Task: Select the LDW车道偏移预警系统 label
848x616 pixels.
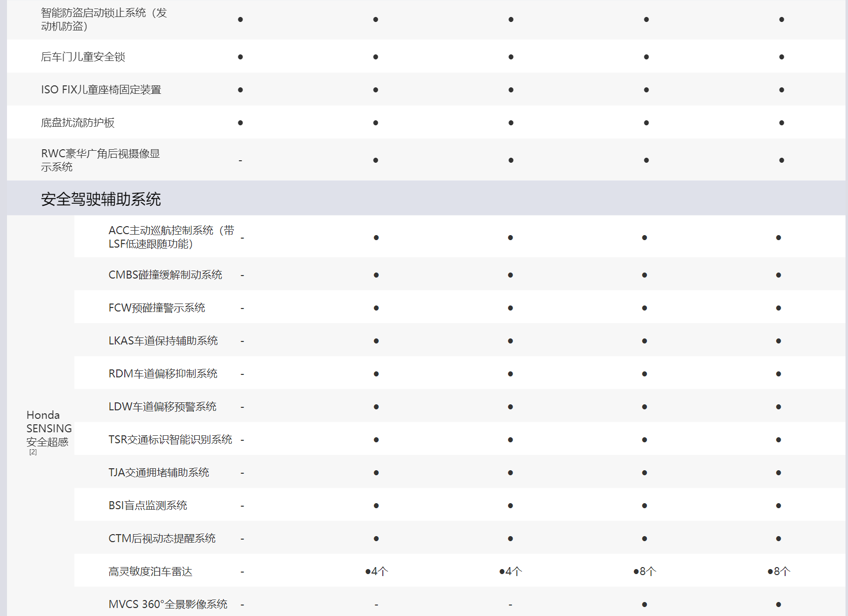Action: click(x=162, y=407)
